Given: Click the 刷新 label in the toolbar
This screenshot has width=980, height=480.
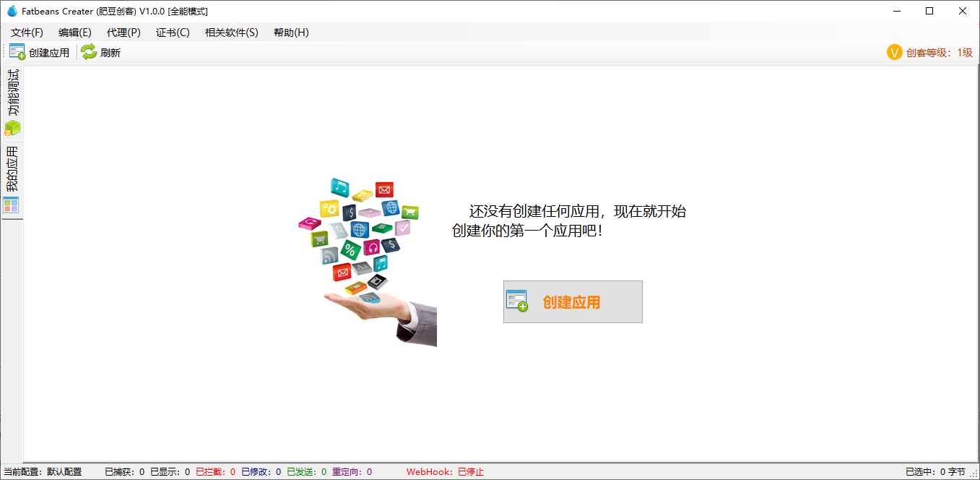Looking at the screenshot, I should (x=110, y=53).
